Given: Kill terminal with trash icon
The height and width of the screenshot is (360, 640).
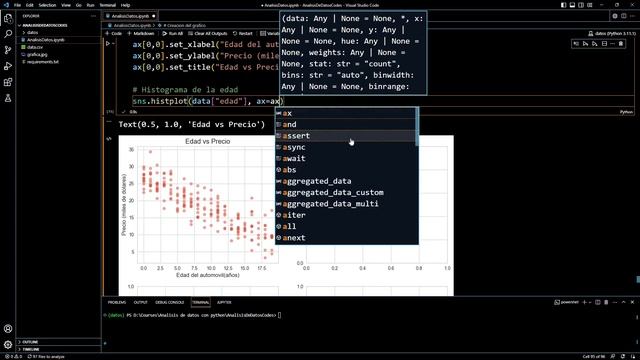Looking at the screenshot, I should tap(606, 302).
